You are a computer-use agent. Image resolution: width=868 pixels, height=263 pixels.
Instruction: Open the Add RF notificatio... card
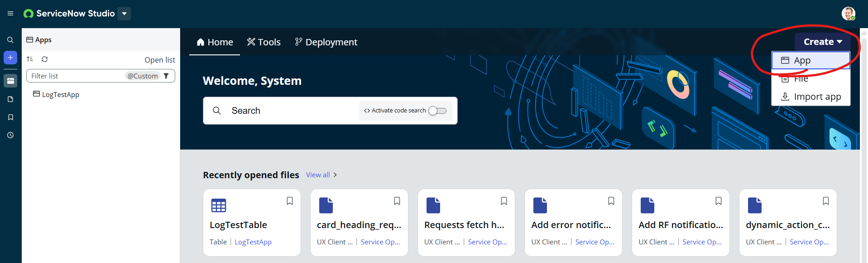pyautogui.click(x=681, y=223)
